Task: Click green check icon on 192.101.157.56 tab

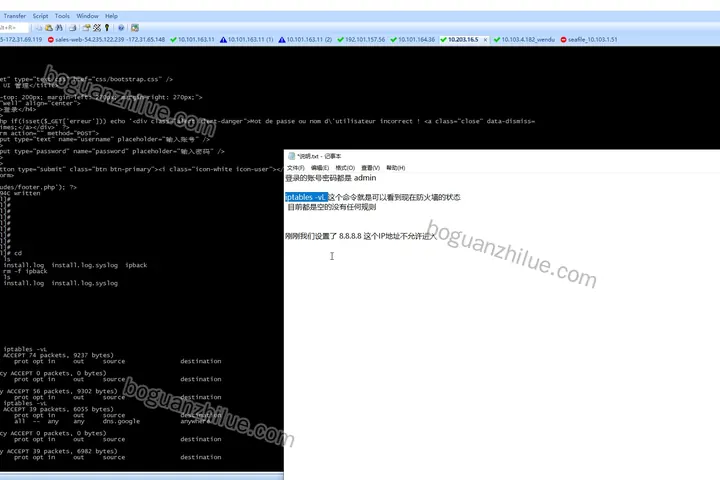Action: pyautogui.click(x=340, y=40)
